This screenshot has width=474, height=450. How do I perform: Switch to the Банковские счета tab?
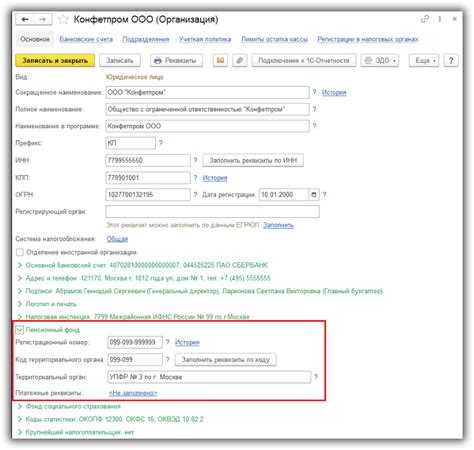pos(86,39)
